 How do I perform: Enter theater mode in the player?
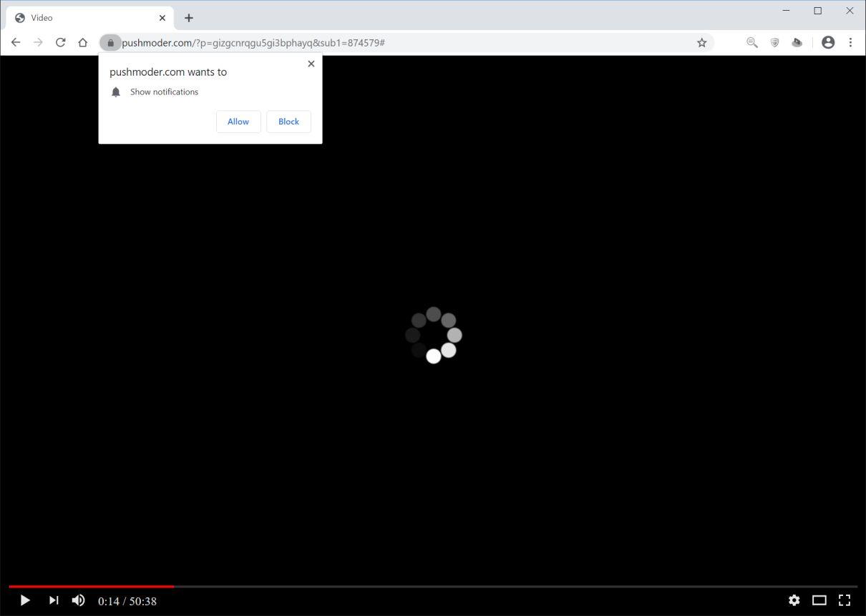point(819,600)
